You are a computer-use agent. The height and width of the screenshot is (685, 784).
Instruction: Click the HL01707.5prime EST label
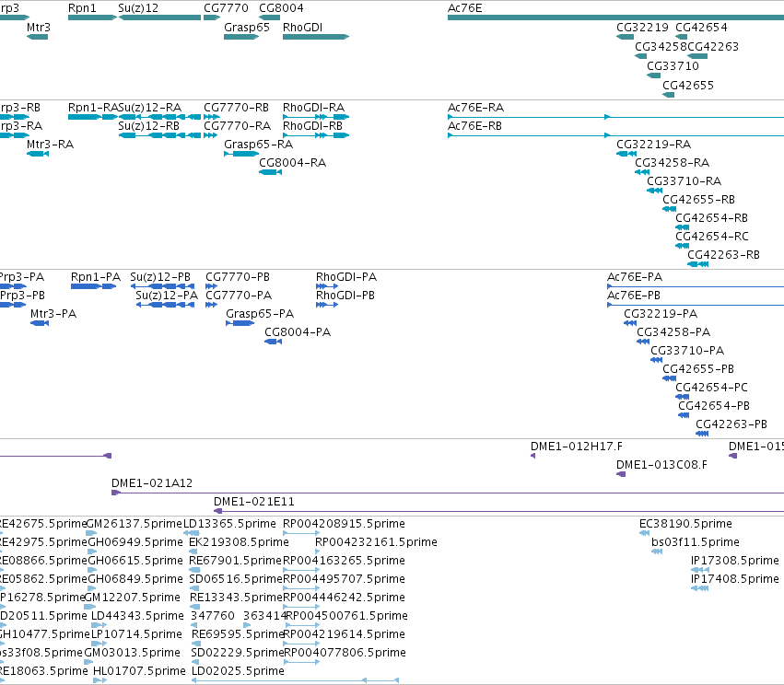coord(139,671)
